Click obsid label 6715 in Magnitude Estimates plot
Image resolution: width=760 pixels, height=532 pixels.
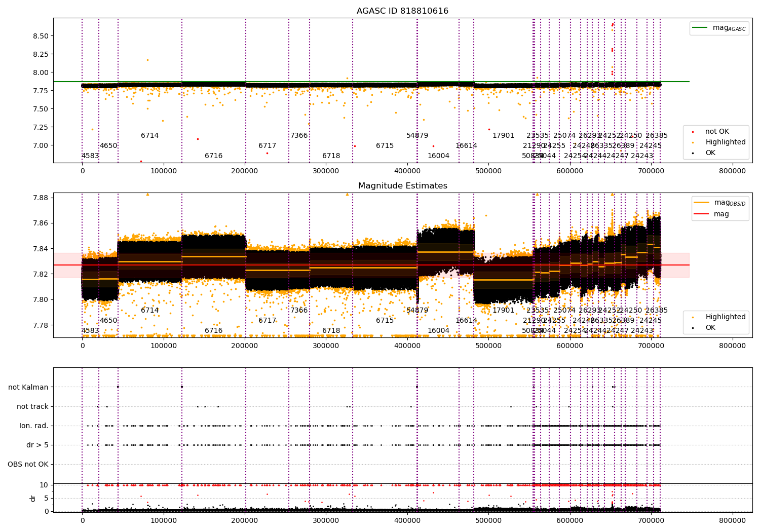pyautogui.click(x=385, y=321)
